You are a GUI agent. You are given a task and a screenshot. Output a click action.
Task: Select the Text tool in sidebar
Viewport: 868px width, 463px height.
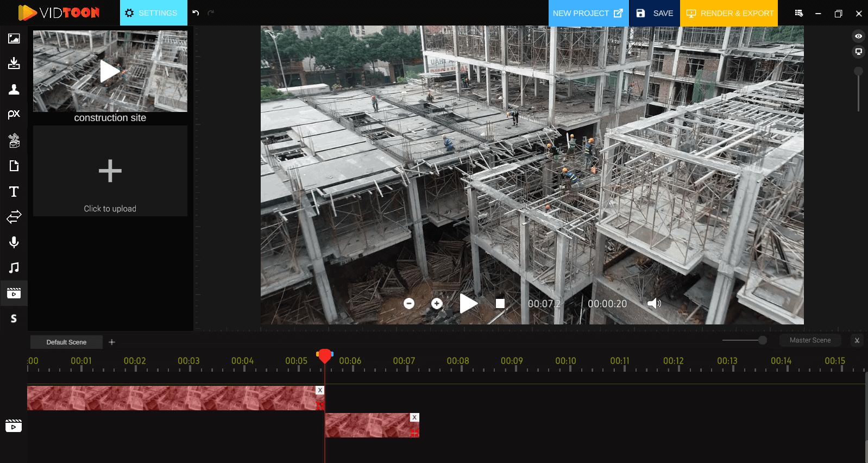[x=14, y=191]
